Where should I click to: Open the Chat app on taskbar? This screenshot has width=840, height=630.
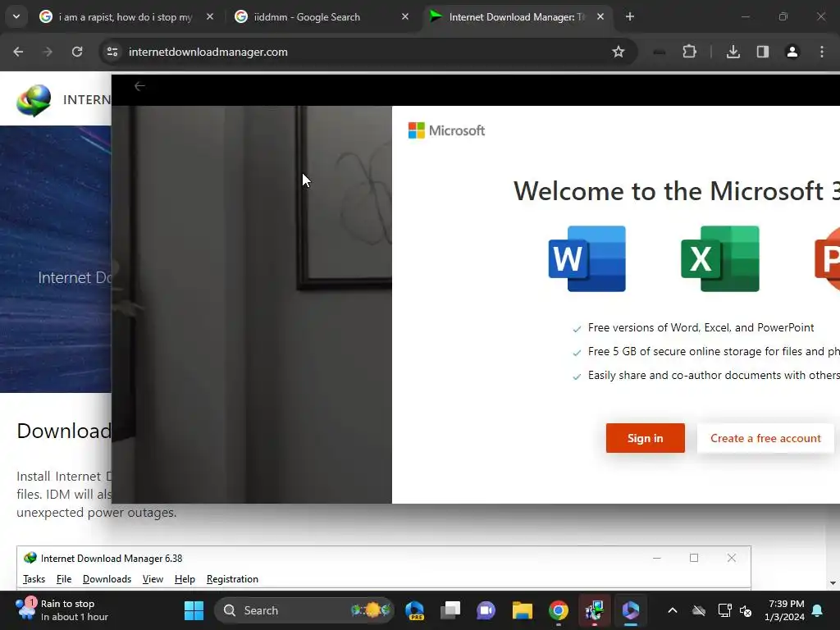point(486,610)
